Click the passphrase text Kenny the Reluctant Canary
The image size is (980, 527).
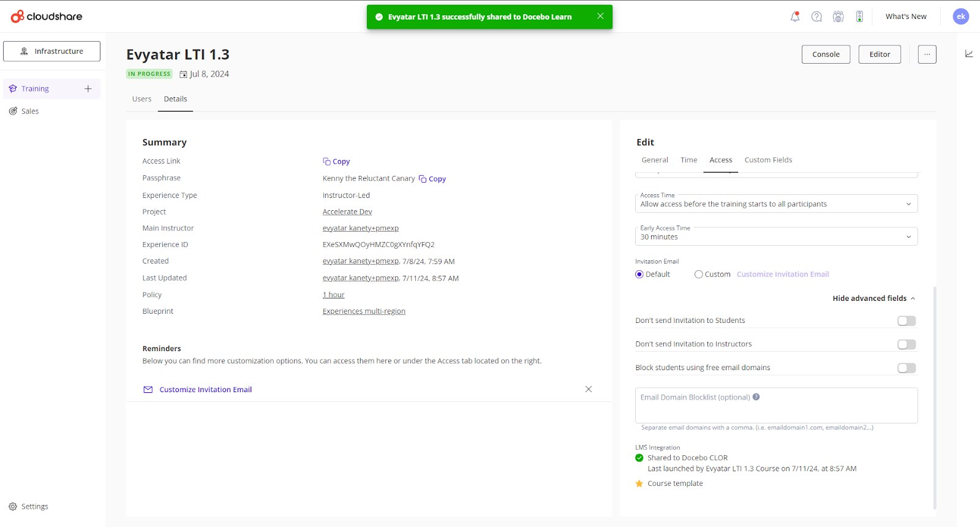pos(369,179)
